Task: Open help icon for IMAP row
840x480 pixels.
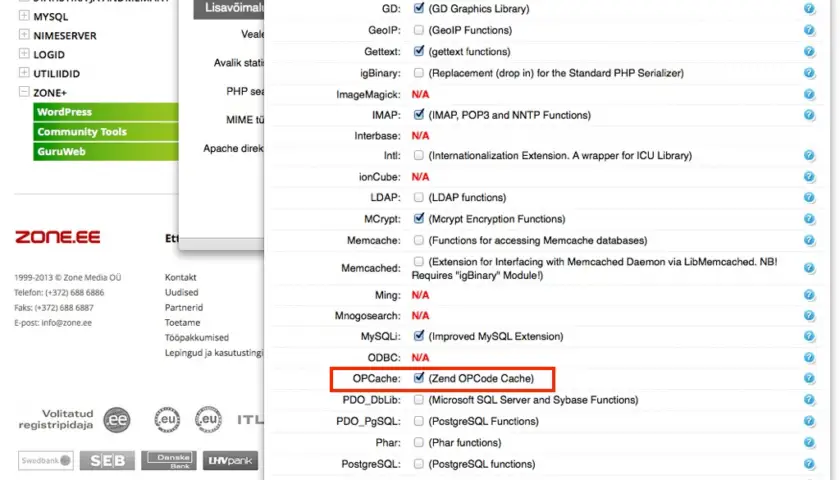Action: click(809, 115)
